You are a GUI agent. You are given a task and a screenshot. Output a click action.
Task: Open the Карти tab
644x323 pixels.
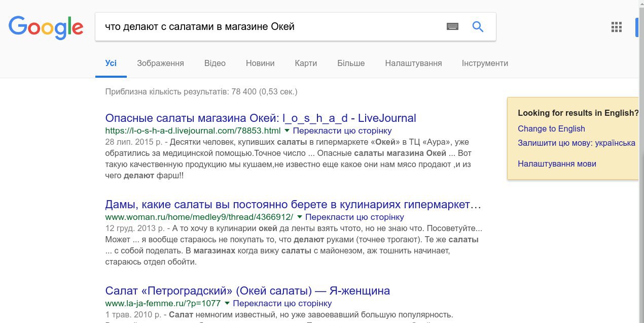pos(306,63)
